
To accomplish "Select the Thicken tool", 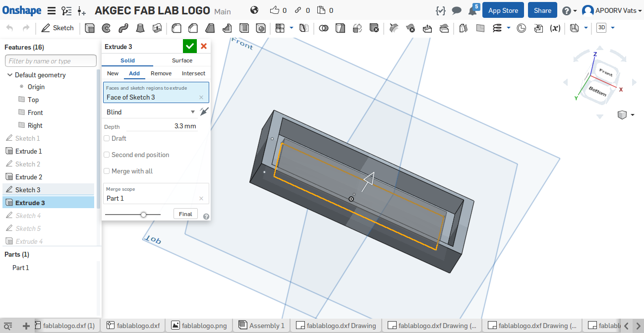I will click(157, 28).
